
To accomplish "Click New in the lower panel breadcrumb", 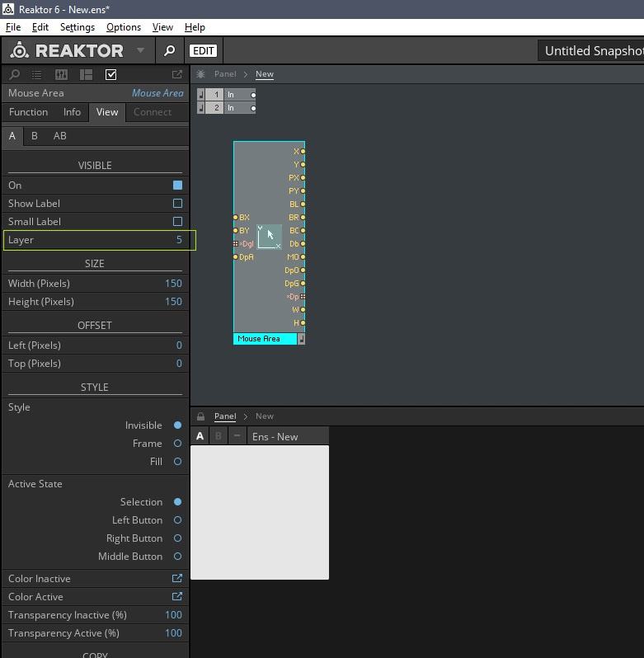I will point(265,416).
